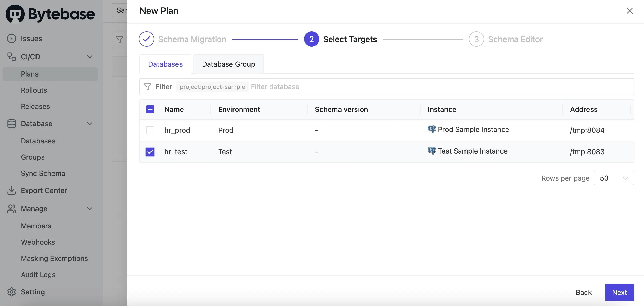Open Issues via its circle icon
Image resolution: width=644 pixels, height=306 pixels.
pos(11,39)
